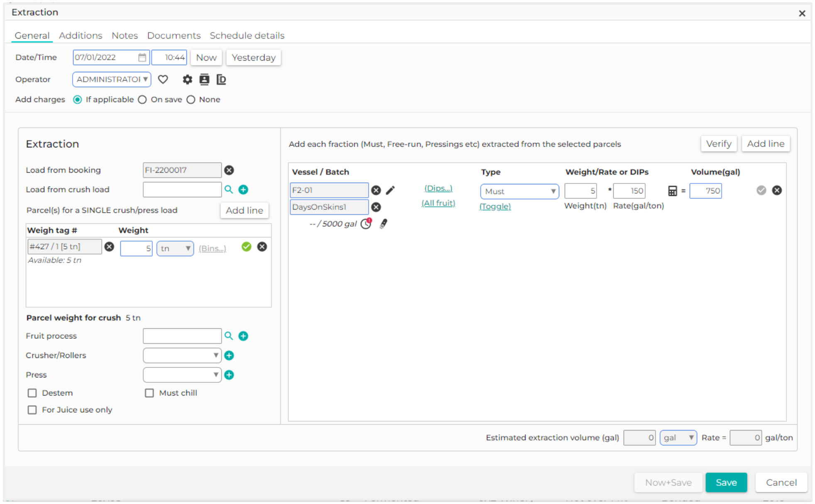This screenshot has width=815, height=504.
Task: Click green checkmark on weigh tag row
Action: (246, 247)
